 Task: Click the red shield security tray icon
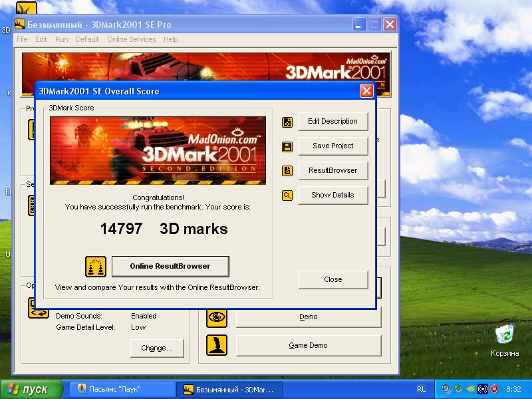pyautogui.click(x=494, y=389)
